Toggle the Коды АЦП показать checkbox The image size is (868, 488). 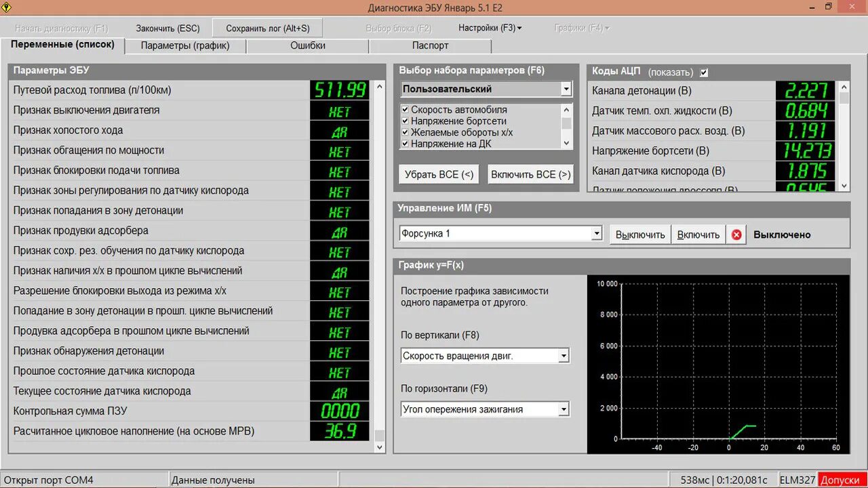[x=704, y=73]
